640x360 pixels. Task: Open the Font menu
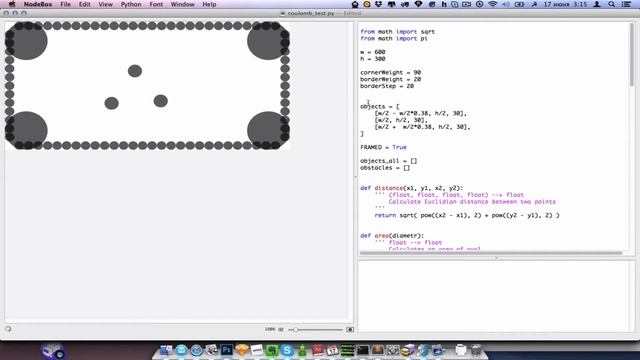(x=156, y=4)
